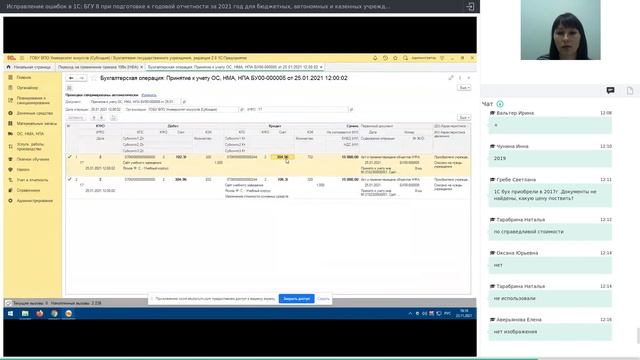
Task: Open the Органайзер section icon
Action: click(11, 88)
